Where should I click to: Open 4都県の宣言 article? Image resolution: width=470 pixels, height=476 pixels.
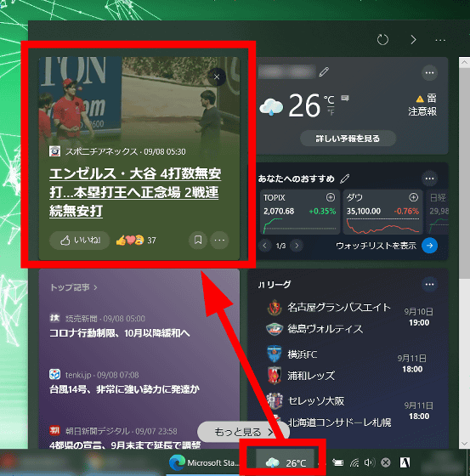click(x=125, y=445)
